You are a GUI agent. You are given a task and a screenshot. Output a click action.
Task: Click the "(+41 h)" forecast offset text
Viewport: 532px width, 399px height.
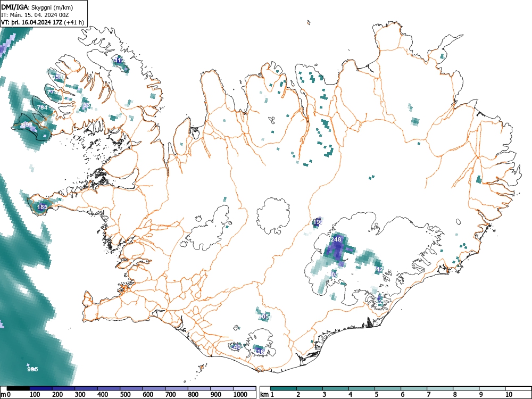coord(73,22)
